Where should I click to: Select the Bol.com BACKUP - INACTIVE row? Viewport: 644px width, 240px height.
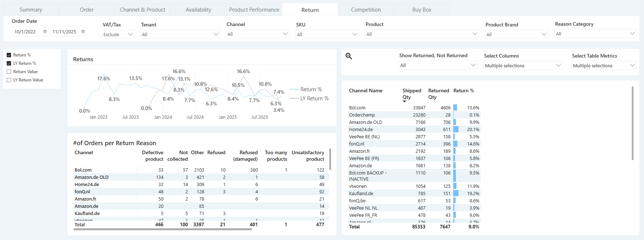tap(414, 176)
